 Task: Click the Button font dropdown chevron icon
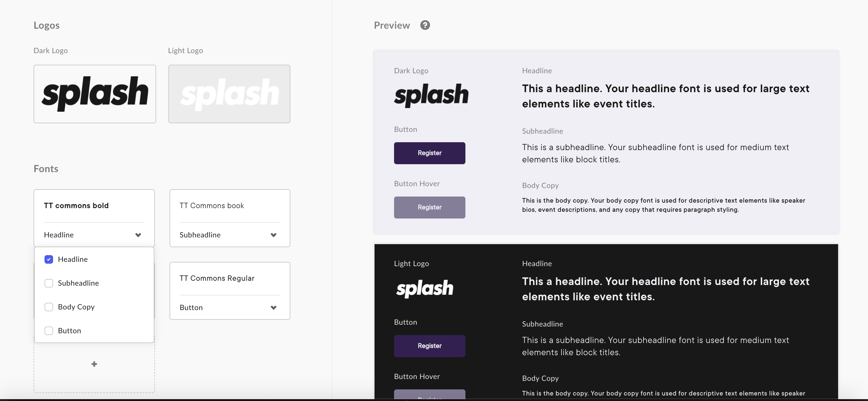(x=274, y=308)
